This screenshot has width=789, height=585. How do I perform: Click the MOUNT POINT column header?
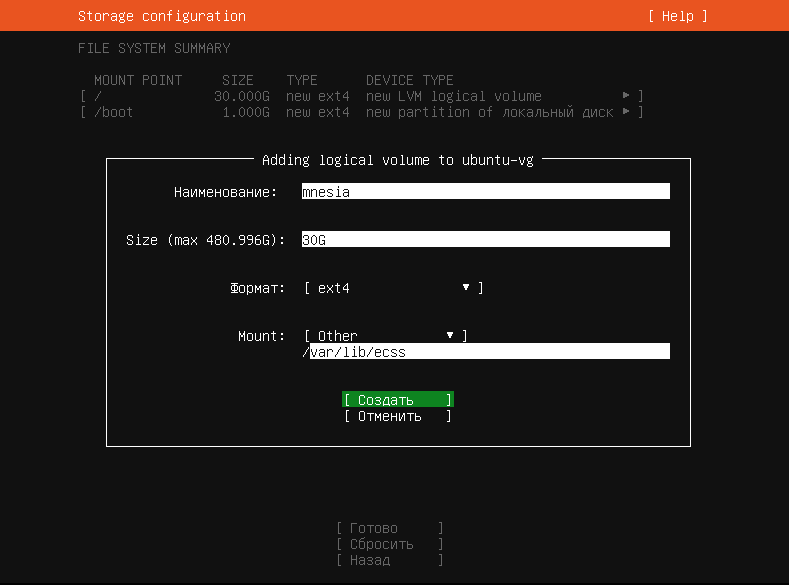point(138,80)
